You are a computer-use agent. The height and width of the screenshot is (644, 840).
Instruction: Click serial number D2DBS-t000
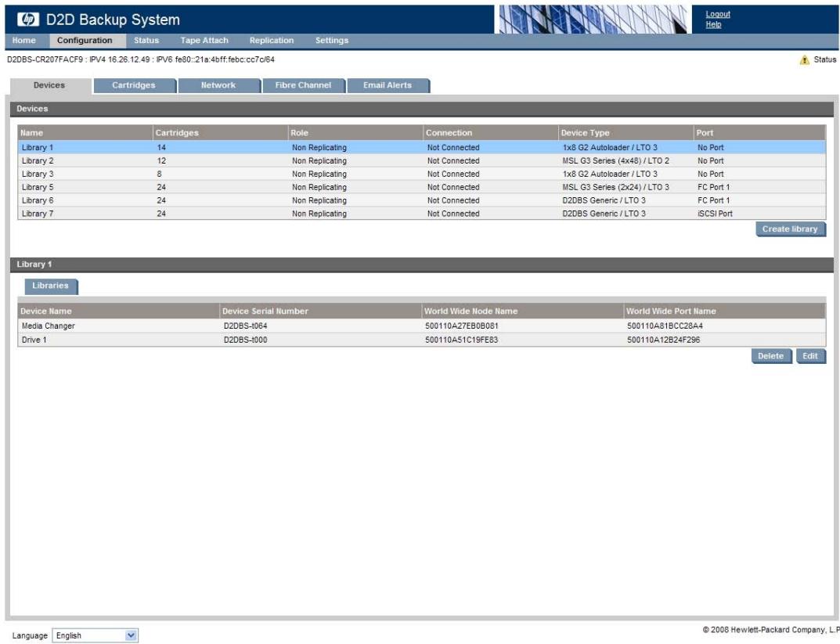(x=245, y=340)
